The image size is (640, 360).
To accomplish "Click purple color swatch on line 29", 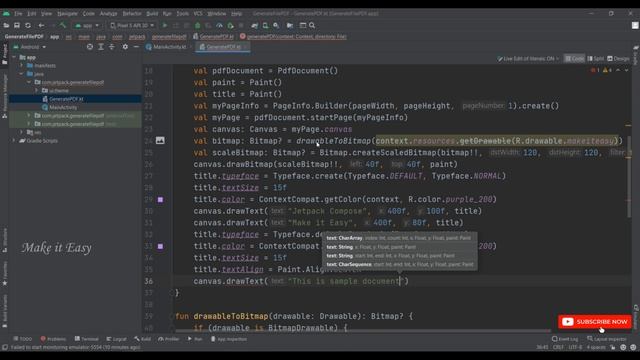I will (x=160, y=200).
